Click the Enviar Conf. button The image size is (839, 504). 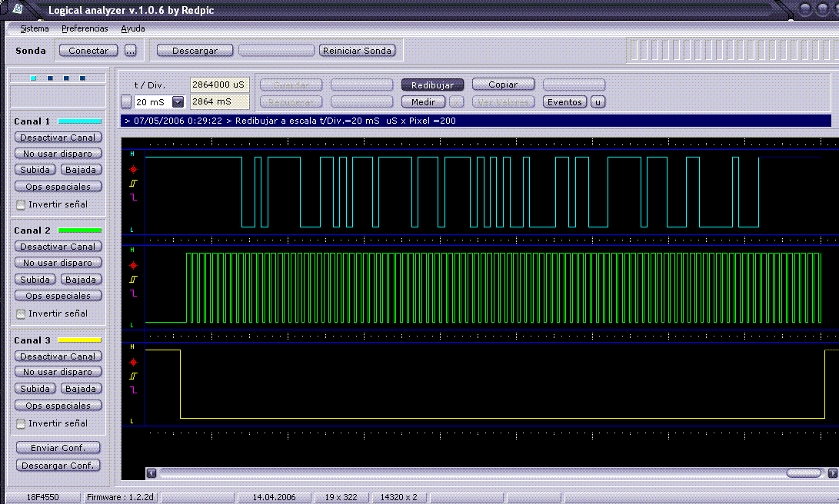[x=58, y=447]
